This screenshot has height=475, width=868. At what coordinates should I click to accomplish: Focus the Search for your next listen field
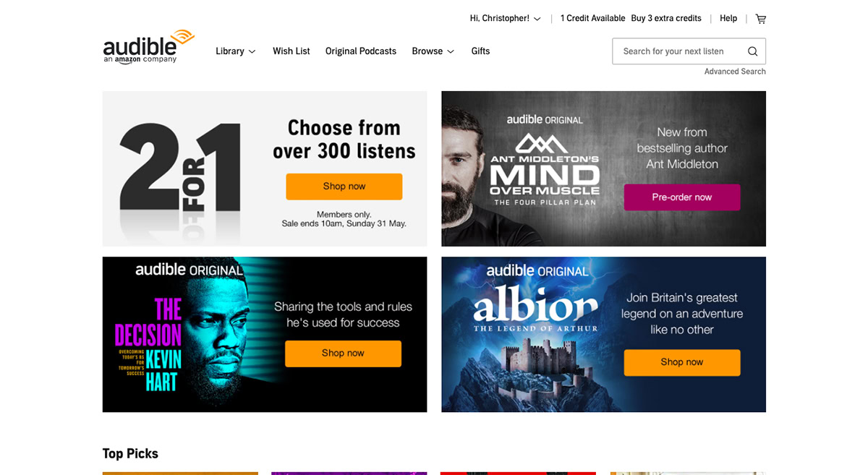689,51
